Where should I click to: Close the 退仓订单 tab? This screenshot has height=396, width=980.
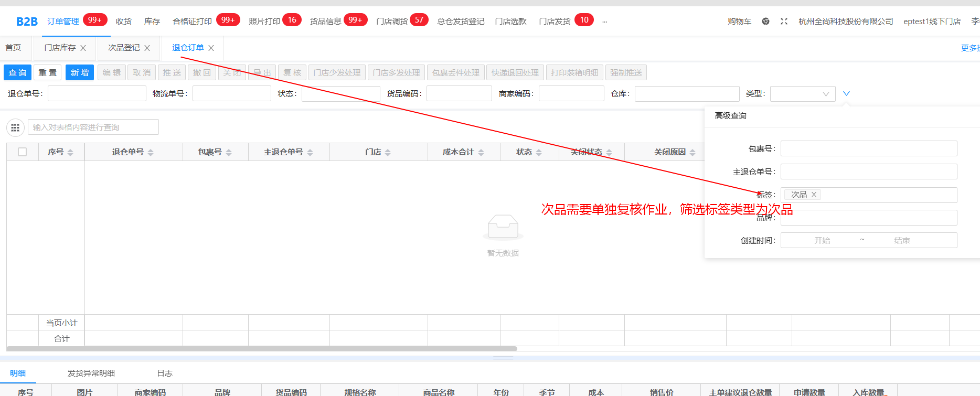pos(211,48)
